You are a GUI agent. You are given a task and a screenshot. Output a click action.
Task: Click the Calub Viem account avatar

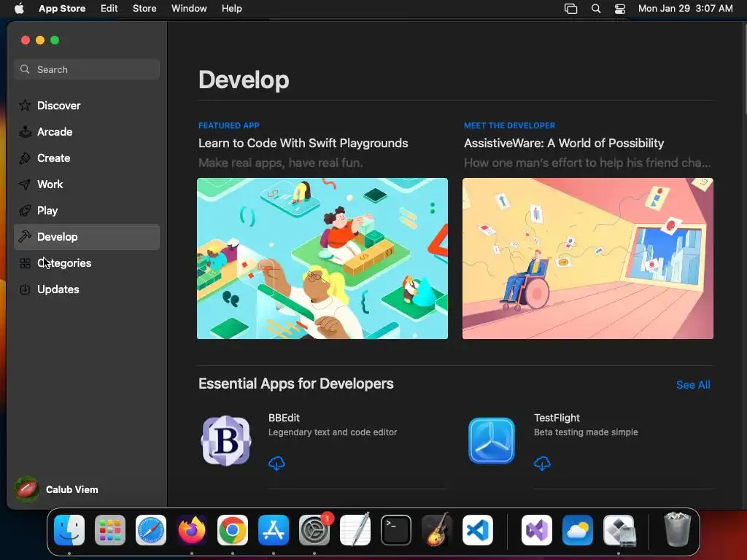[x=27, y=489]
